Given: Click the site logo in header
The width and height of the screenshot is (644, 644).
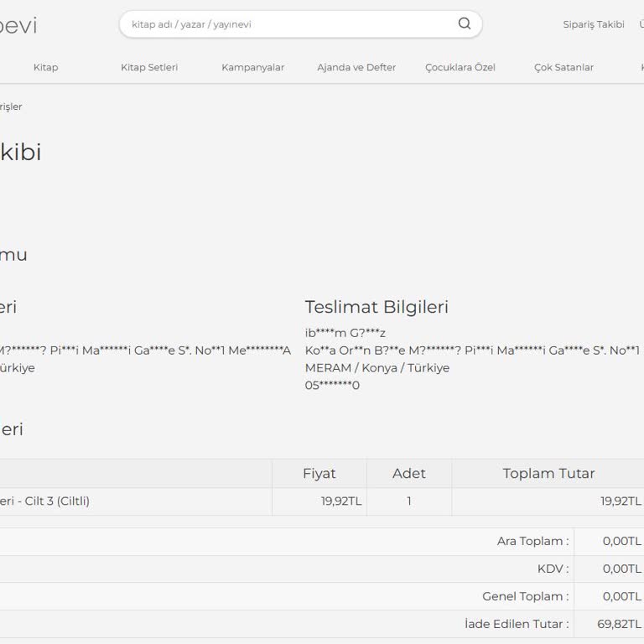Looking at the screenshot, I should pyautogui.click(x=18, y=25).
